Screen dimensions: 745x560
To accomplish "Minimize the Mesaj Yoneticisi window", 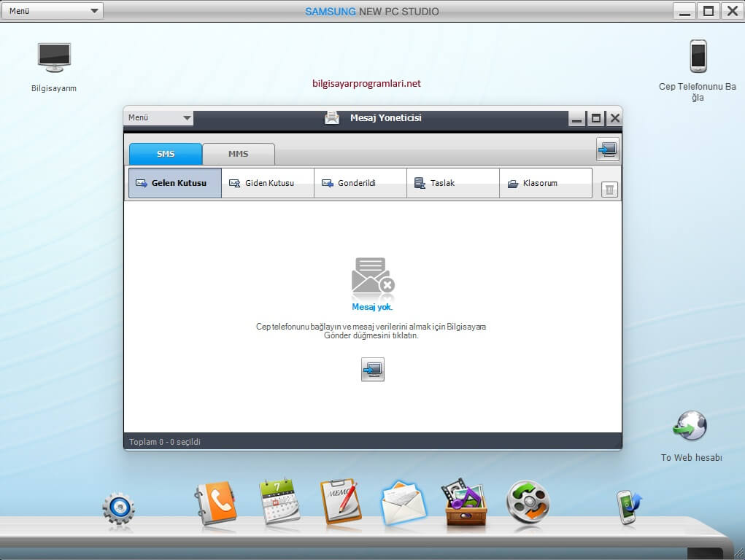I will pos(576,118).
